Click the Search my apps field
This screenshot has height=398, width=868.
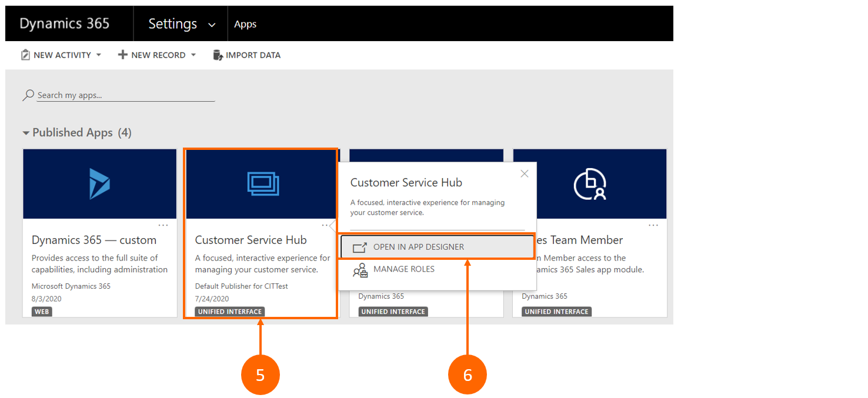(x=125, y=95)
